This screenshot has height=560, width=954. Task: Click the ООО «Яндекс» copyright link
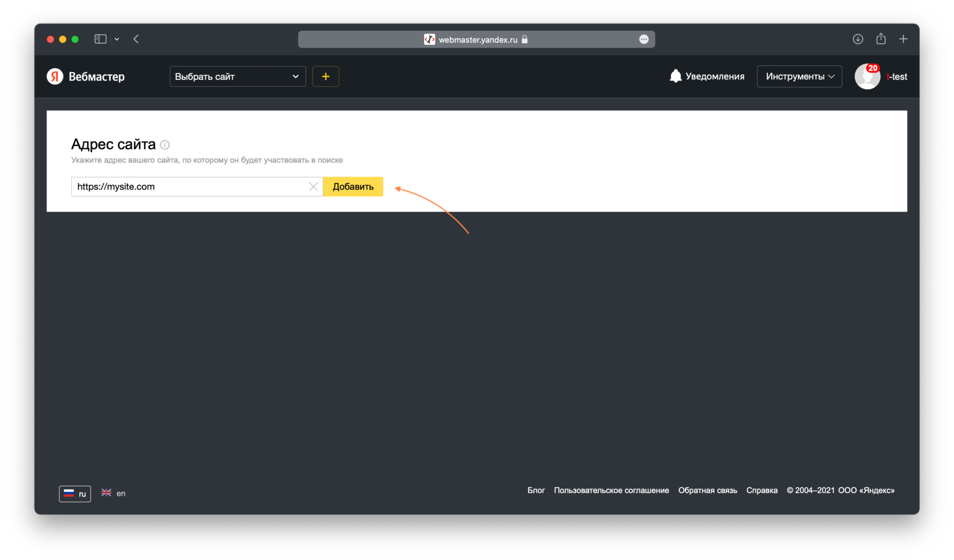(x=867, y=490)
